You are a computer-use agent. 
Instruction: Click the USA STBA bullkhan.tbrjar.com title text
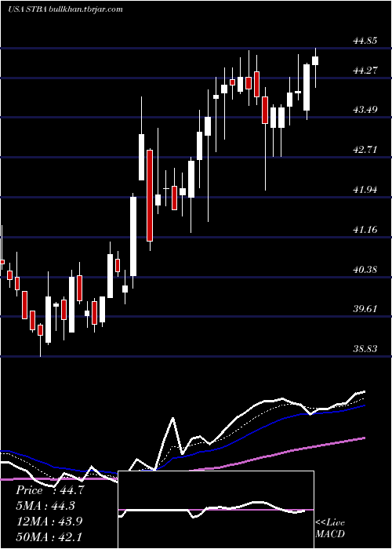(x=65, y=9)
